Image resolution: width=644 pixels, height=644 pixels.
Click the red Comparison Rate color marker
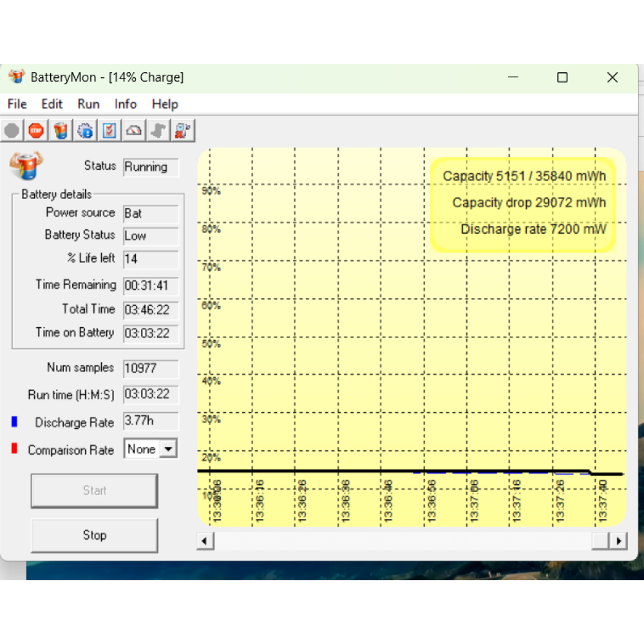14,449
